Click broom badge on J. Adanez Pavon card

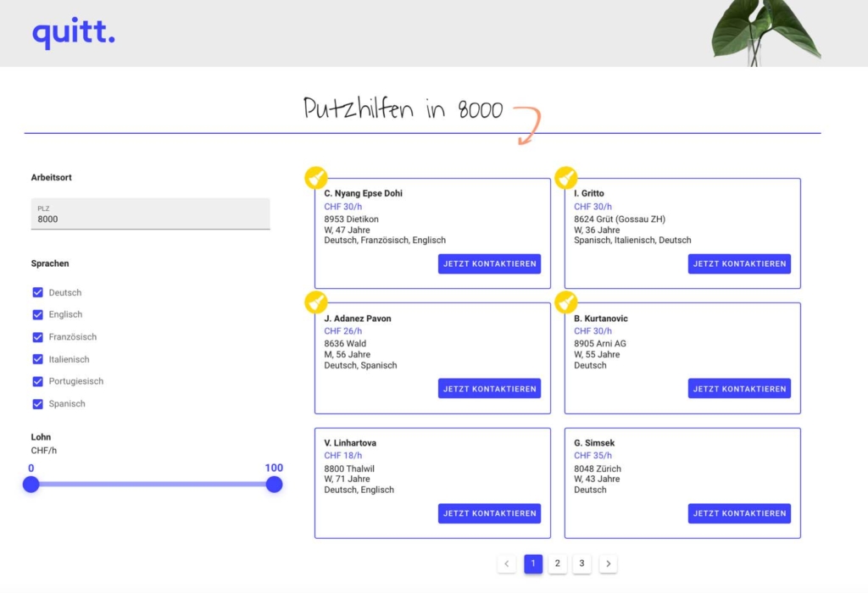tap(316, 302)
